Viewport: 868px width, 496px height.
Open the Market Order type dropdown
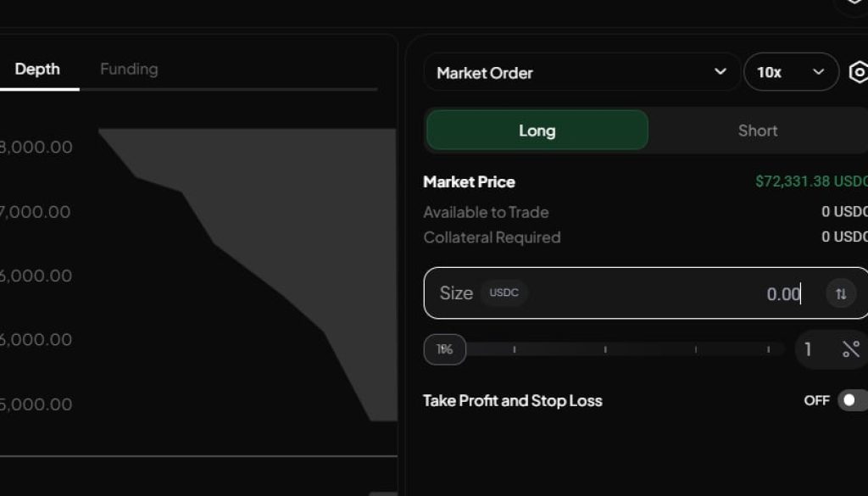(x=581, y=73)
